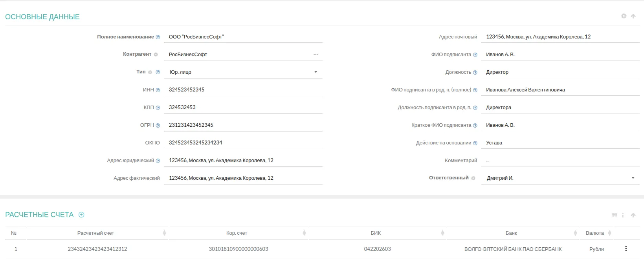Click help icon next to Должность
This screenshot has width=644, height=263.
(475, 73)
